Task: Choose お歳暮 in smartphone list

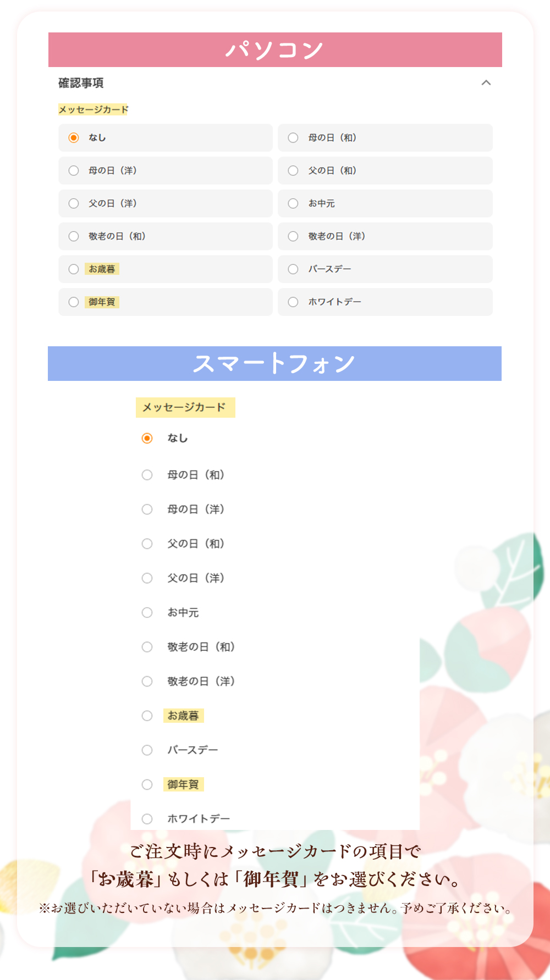Action: 147,716
